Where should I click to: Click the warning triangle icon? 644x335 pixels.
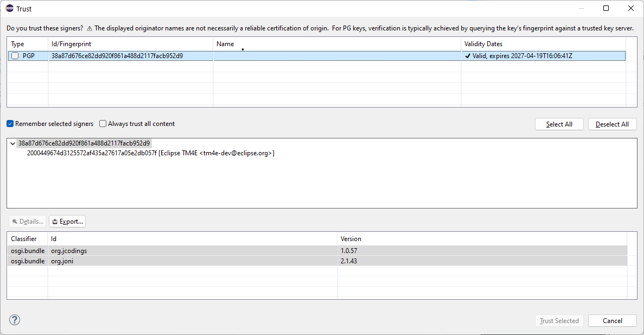tap(90, 28)
